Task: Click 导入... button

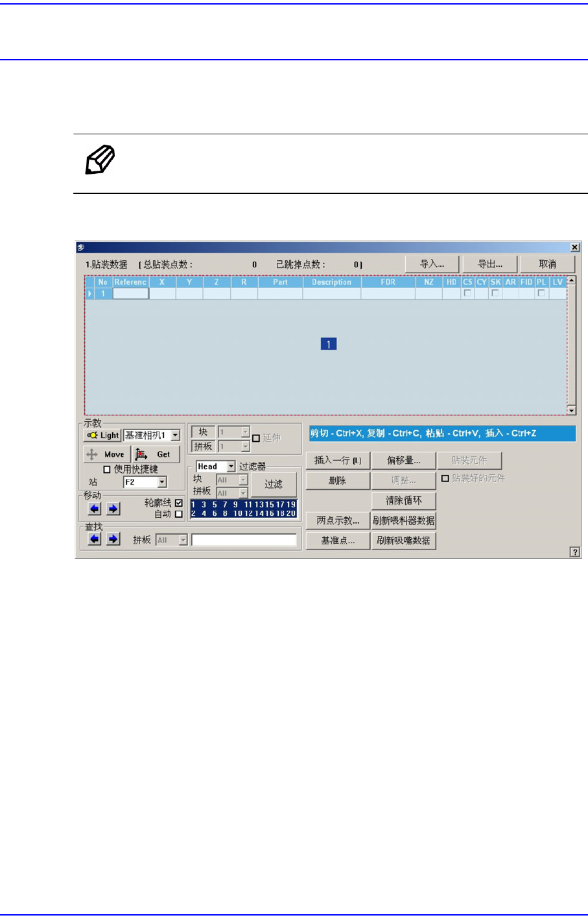Action: (x=432, y=264)
